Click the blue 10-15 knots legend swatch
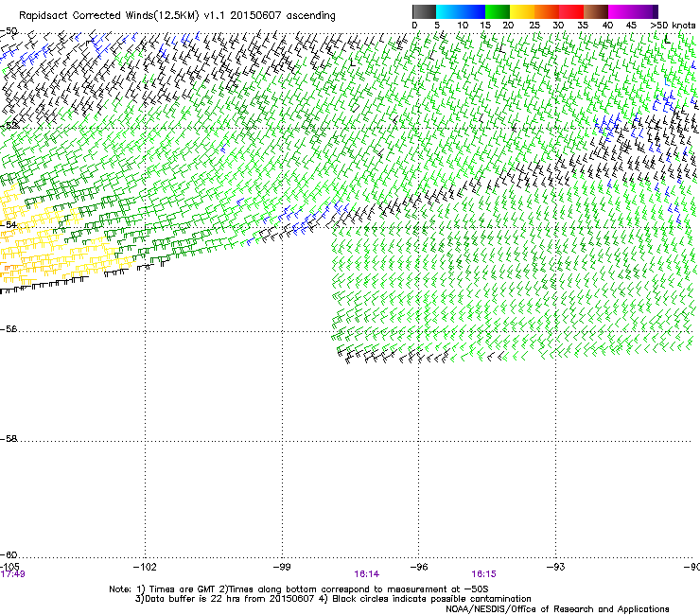700x615 pixels. pyautogui.click(x=473, y=11)
